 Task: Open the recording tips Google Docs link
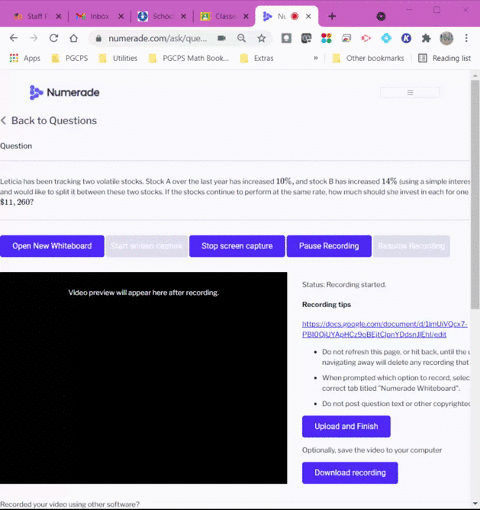click(x=384, y=329)
